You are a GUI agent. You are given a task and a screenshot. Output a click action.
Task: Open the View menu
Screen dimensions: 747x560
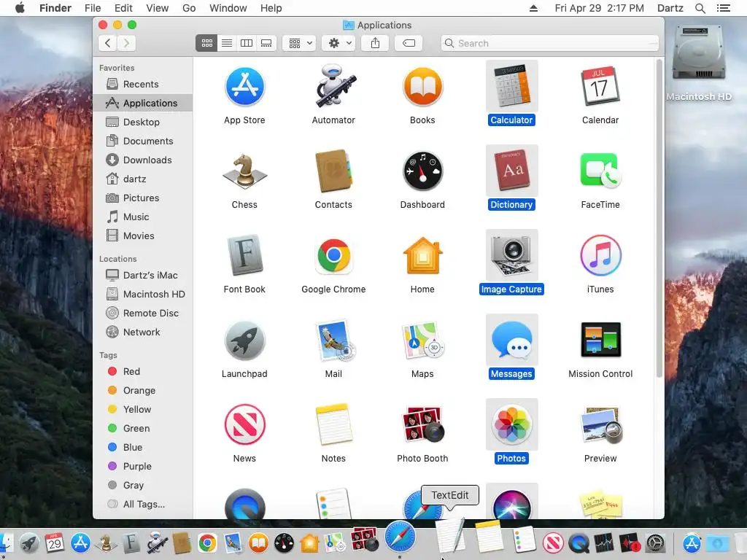(x=158, y=8)
